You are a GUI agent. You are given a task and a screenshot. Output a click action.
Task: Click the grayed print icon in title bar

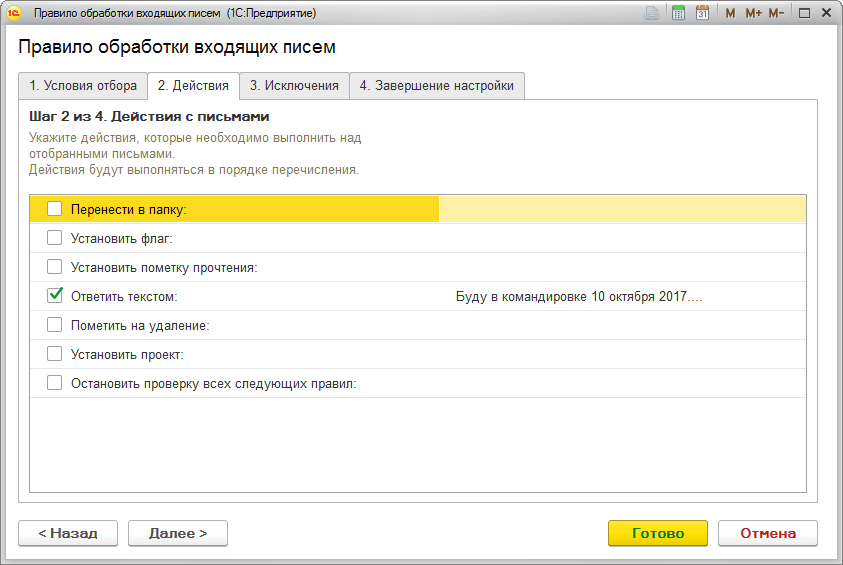pyautogui.click(x=652, y=13)
